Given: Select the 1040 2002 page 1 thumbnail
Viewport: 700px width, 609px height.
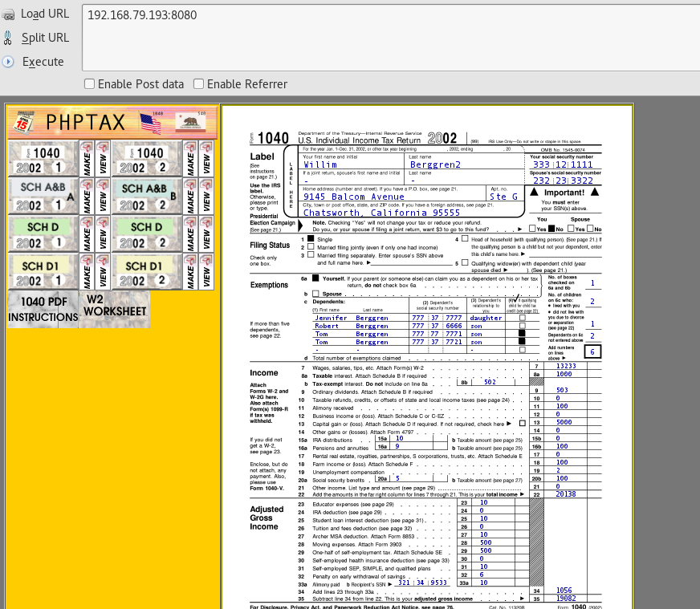Looking at the screenshot, I should pyautogui.click(x=43, y=158).
